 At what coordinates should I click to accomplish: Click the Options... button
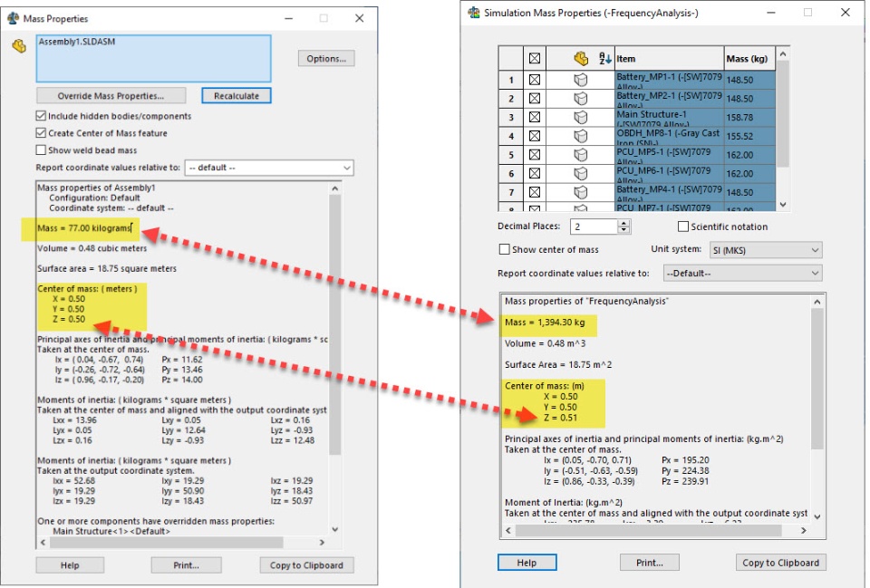(326, 58)
